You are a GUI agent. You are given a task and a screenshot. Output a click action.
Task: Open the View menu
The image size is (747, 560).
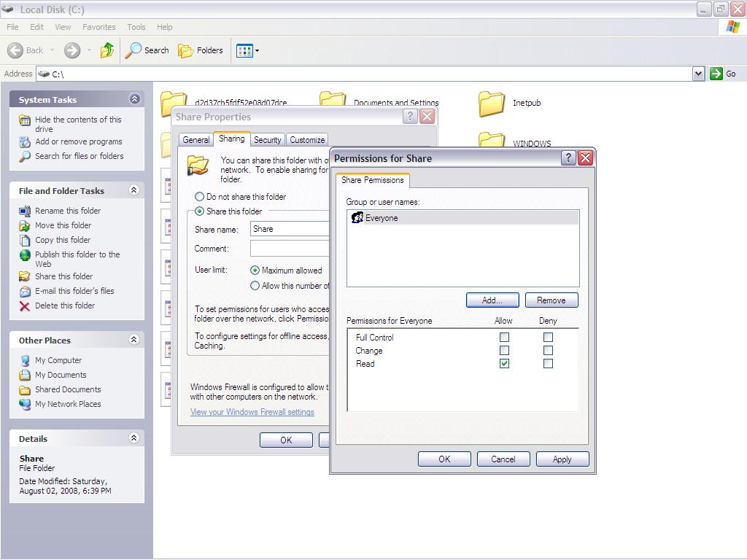pyautogui.click(x=63, y=27)
